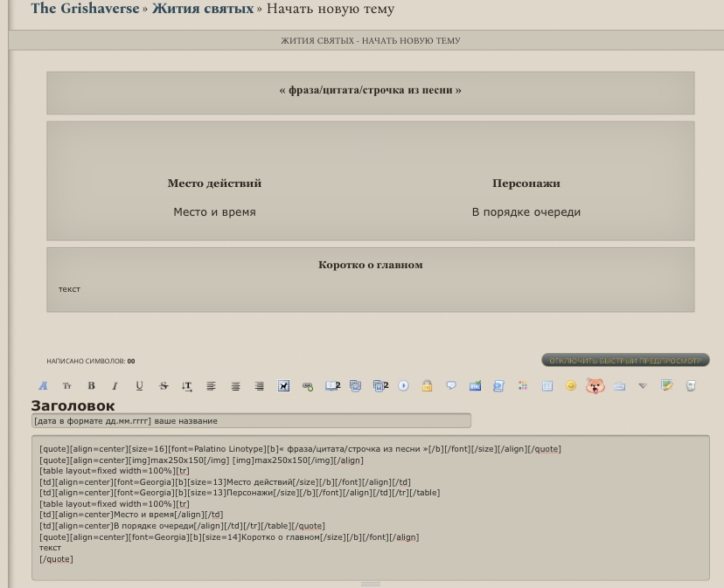Open the smiley emoticons picker
Screen dimensions: 724x588
pos(571,386)
